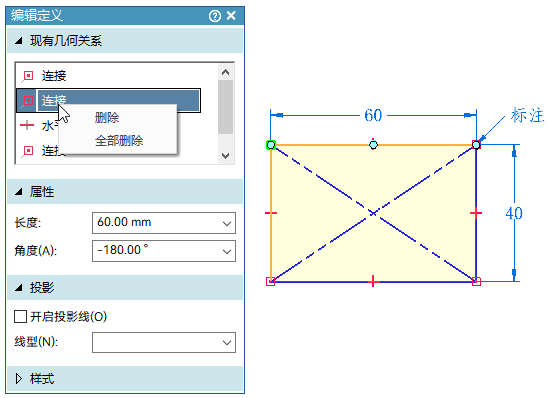The height and width of the screenshot is (398, 551).
Task: Click the cyan midpoint handle on top edge
Action: pyautogui.click(x=373, y=144)
